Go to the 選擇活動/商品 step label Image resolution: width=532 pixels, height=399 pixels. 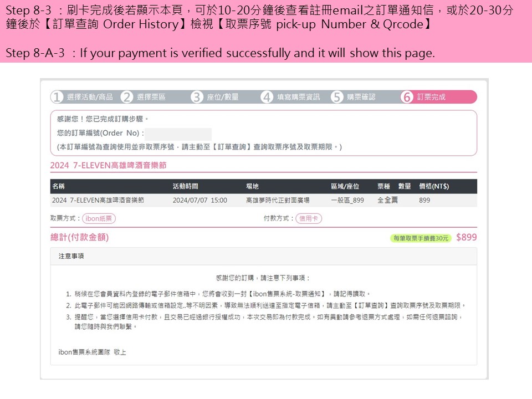(x=90, y=97)
